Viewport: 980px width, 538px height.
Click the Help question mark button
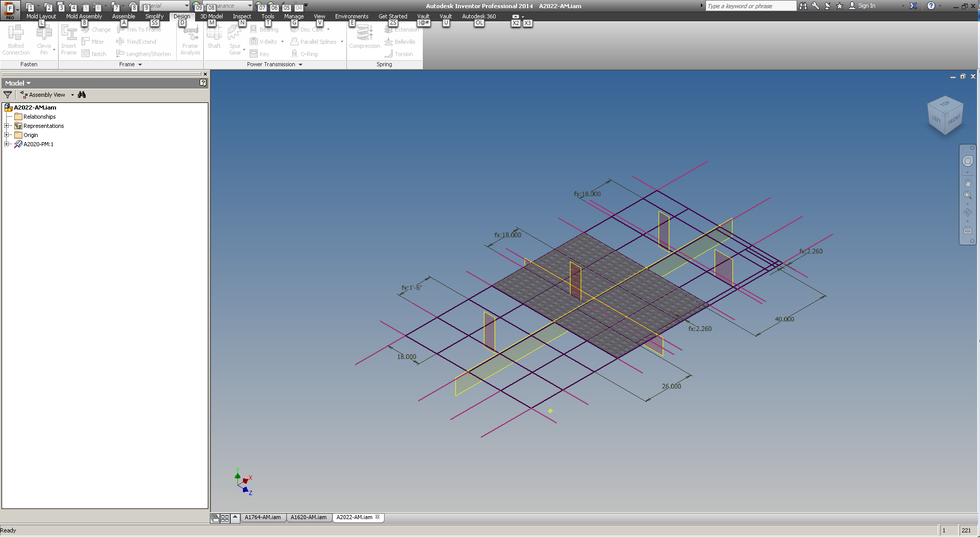pyautogui.click(x=931, y=6)
